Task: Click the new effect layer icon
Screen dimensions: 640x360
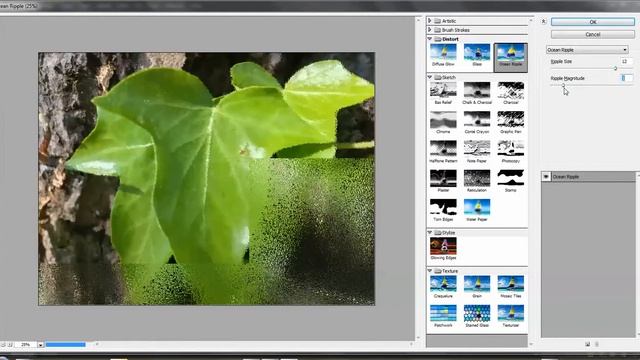Action: pos(587,344)
